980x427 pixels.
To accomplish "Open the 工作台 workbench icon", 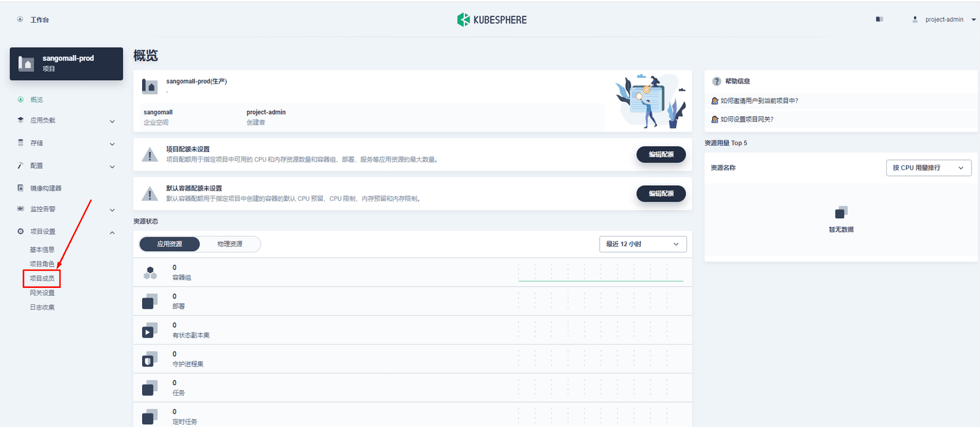I will coord(20,20).
